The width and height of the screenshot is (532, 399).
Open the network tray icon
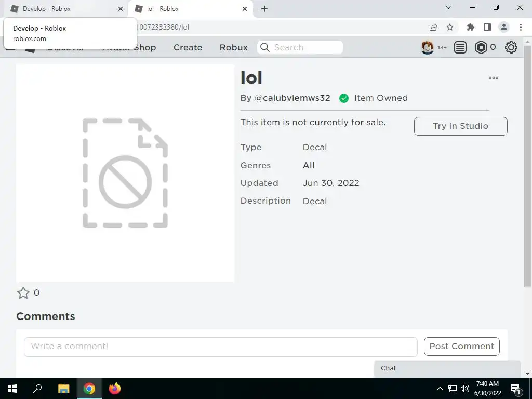pyautogui.click(x=453, y=389)
